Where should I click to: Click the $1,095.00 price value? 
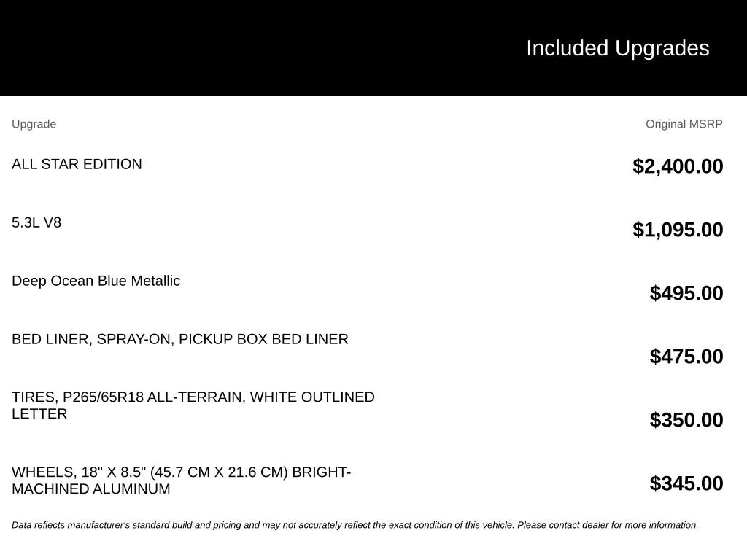(678, 230)
